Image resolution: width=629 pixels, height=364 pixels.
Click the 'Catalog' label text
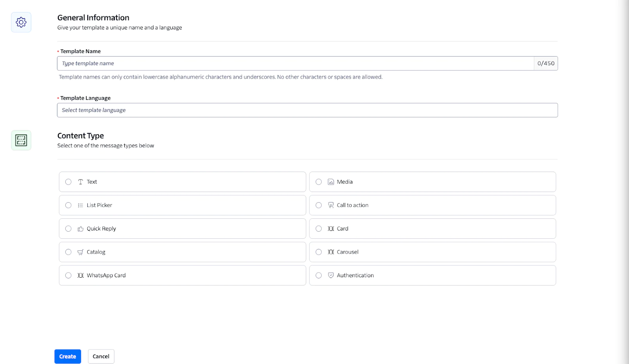point(96,252)
